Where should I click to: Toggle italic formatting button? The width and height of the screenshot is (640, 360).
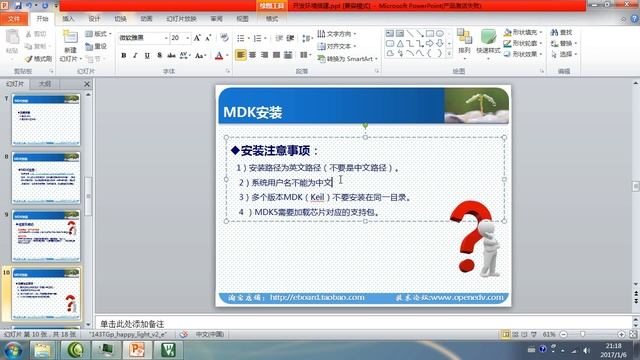(135, 55)
